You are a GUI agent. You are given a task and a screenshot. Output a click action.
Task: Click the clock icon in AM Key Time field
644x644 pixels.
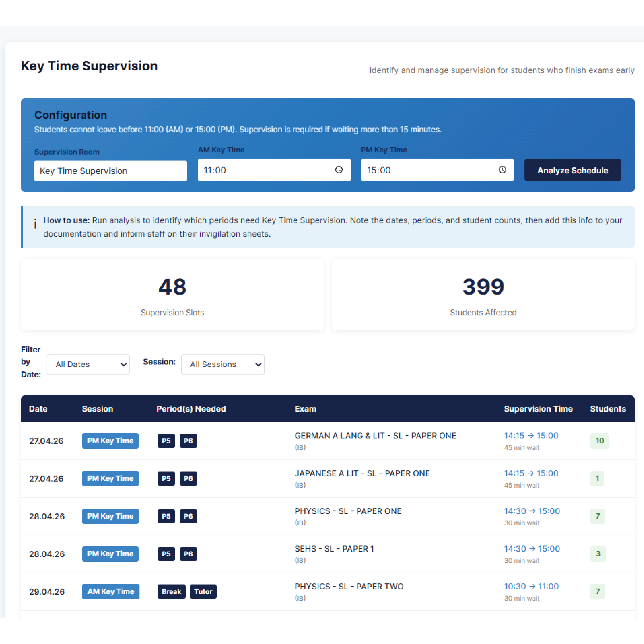tap(339, 170)
